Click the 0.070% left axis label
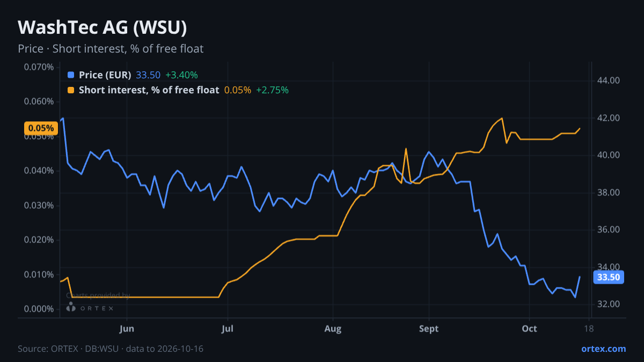 coord(39,67)
